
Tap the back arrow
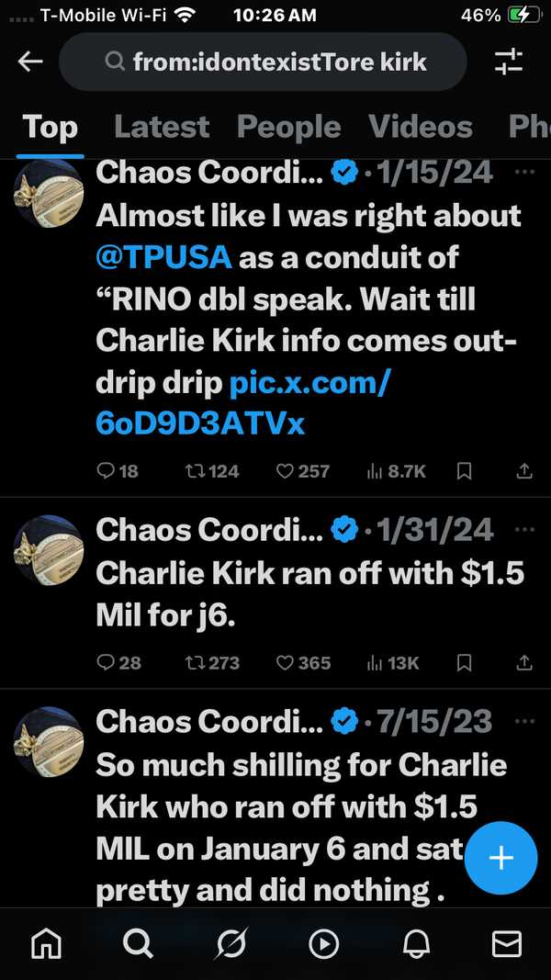pos(30,62)
